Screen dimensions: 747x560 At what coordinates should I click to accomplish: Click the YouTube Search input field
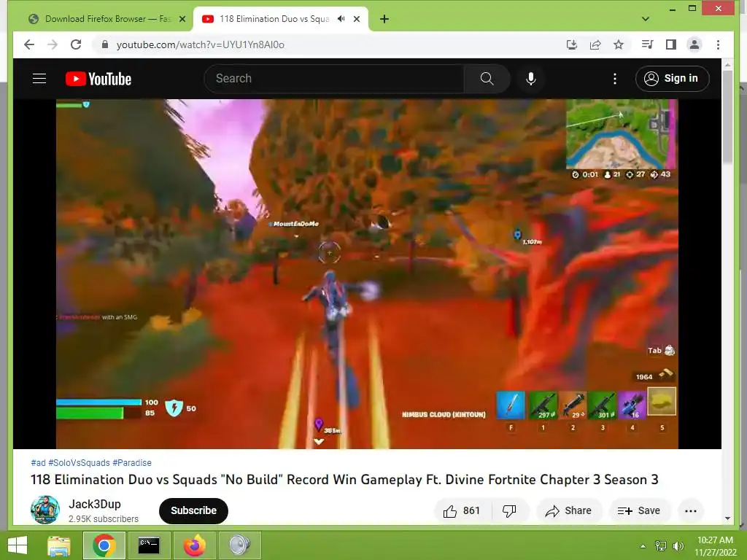(333, 79)
